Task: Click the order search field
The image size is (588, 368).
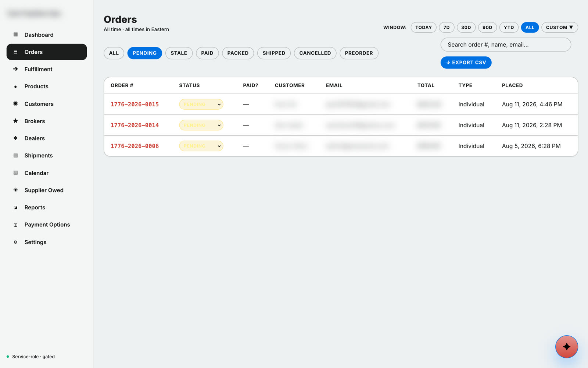Action: coord(506,45)
